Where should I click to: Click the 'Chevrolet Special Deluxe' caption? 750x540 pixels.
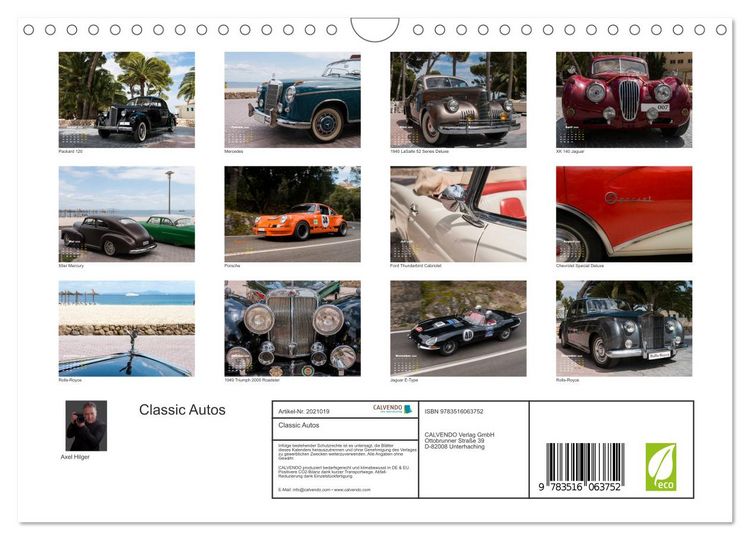(580, 265)
